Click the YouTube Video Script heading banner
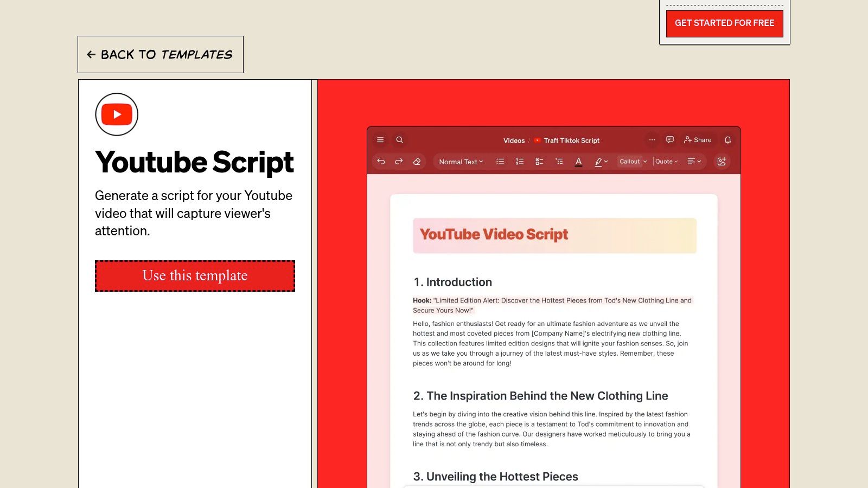Screen dimensions: 868x488 pyautogui.click(x=554, y=235)
